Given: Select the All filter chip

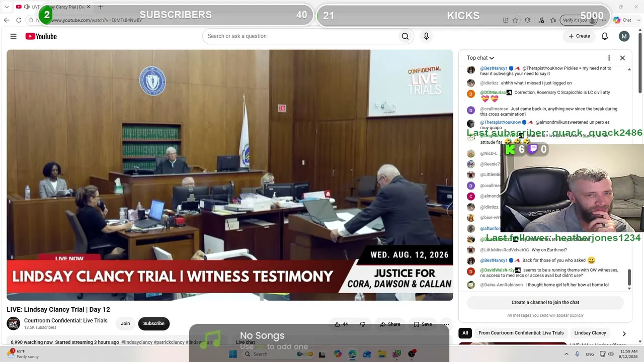Looking at the screenshot, I should point(465,333).
